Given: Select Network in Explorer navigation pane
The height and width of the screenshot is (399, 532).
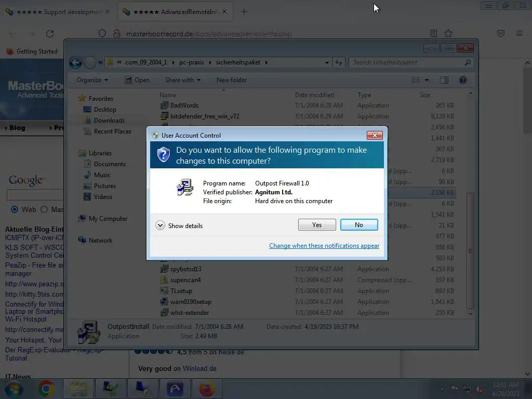Looking at the screenshot, I should pyautogui.click(x=100, y=240).
